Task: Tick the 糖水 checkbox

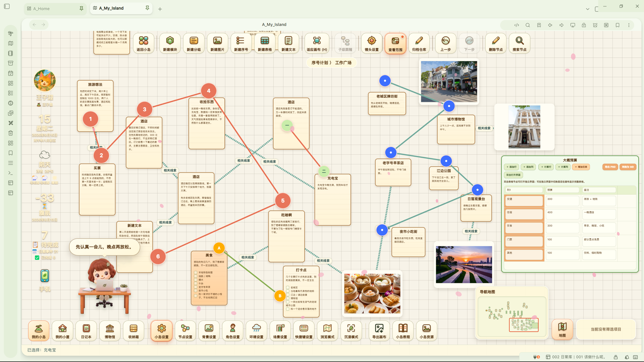Action: pyautogui.click(x=195, y=280)
